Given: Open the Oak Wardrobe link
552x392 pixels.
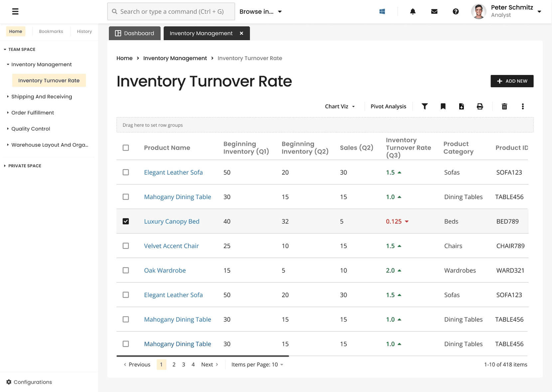Looking at the screenshot, I should pos(165,270).
